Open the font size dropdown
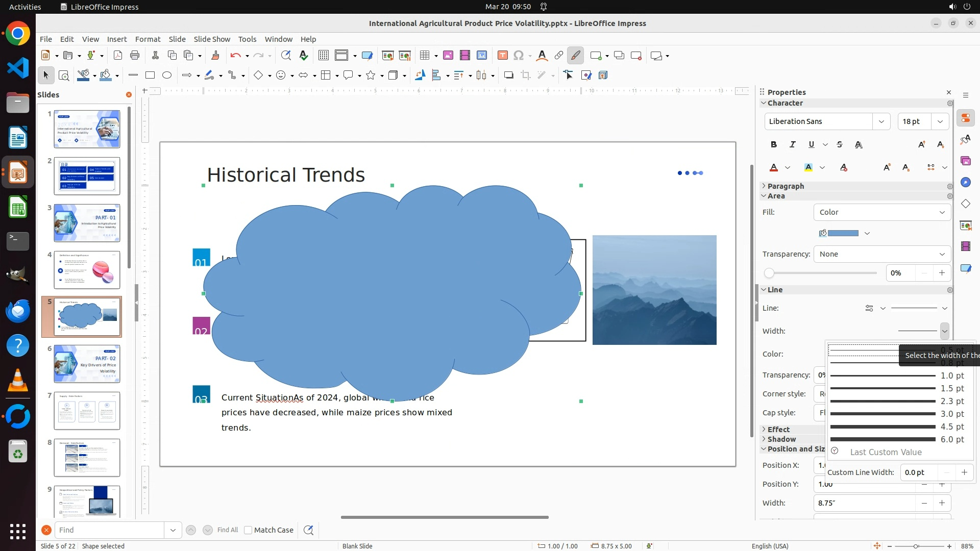Viewport: 980px width, 551px height. pos(940,121)
